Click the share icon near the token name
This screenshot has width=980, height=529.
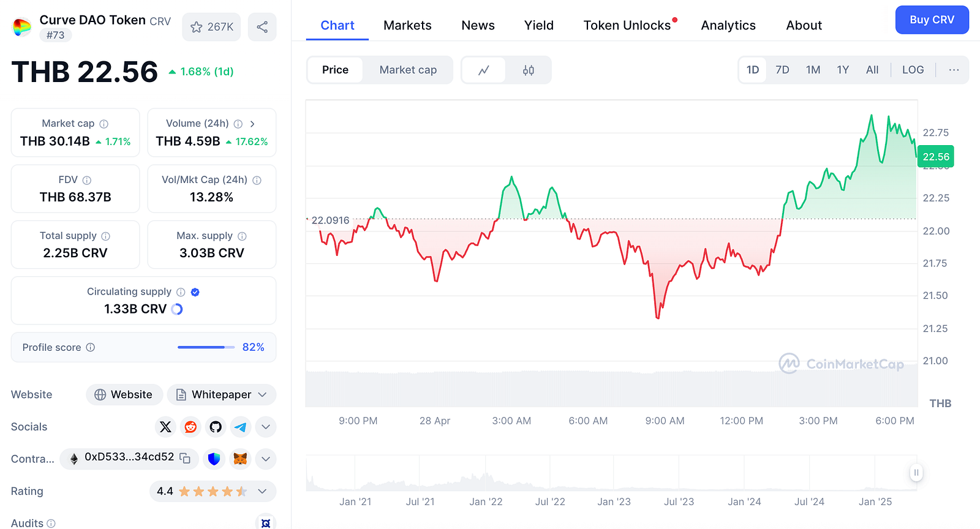(x=262, y=27)
